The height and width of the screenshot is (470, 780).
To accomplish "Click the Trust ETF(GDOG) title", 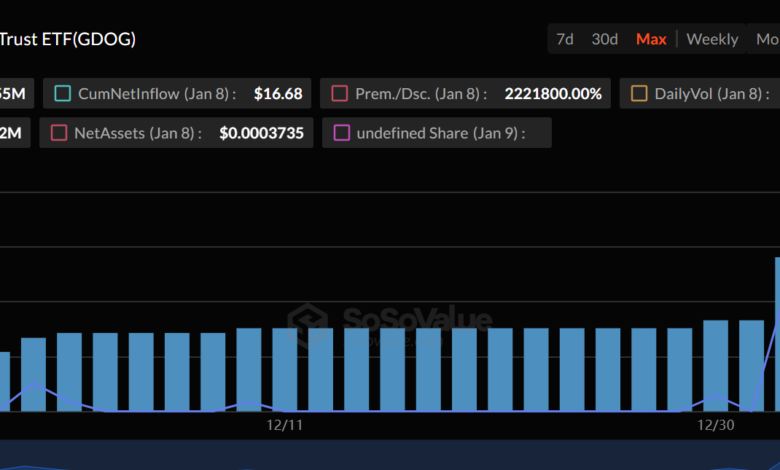I will pyautogui.click(x=68, y=39).
